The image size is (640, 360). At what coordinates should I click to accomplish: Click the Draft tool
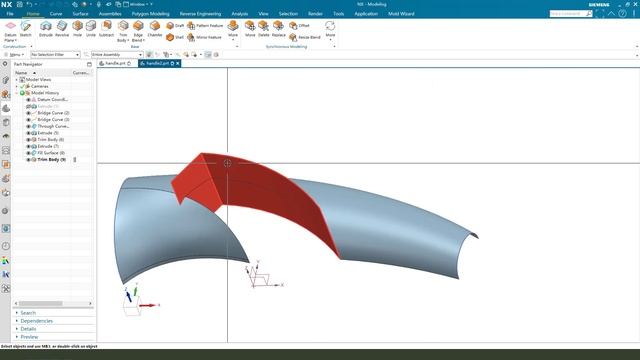coord(176,26)
